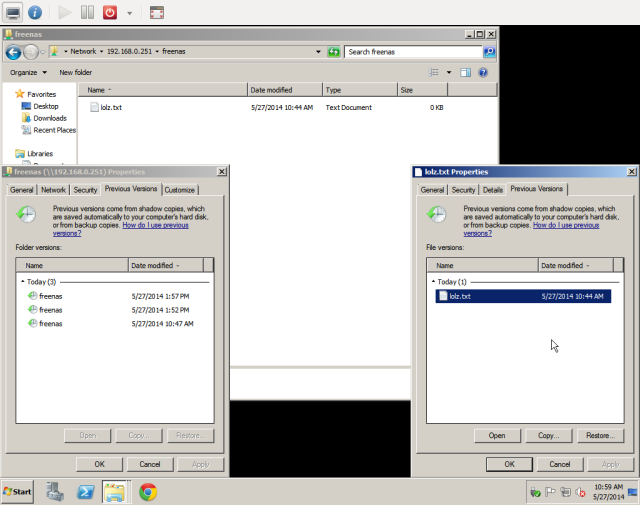Click the VM console monitor icon

point(13,12)
